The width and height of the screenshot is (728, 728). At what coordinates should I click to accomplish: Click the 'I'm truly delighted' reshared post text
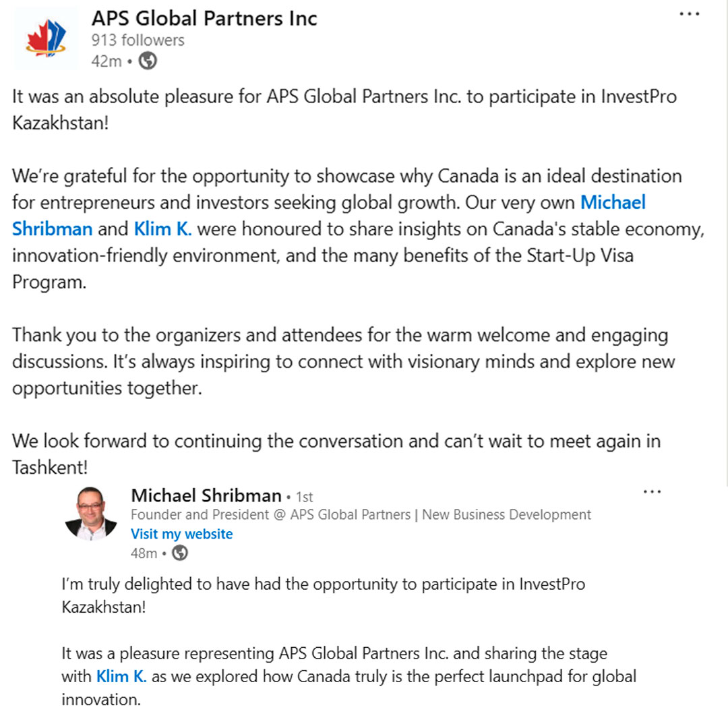[x=323, y=584]
